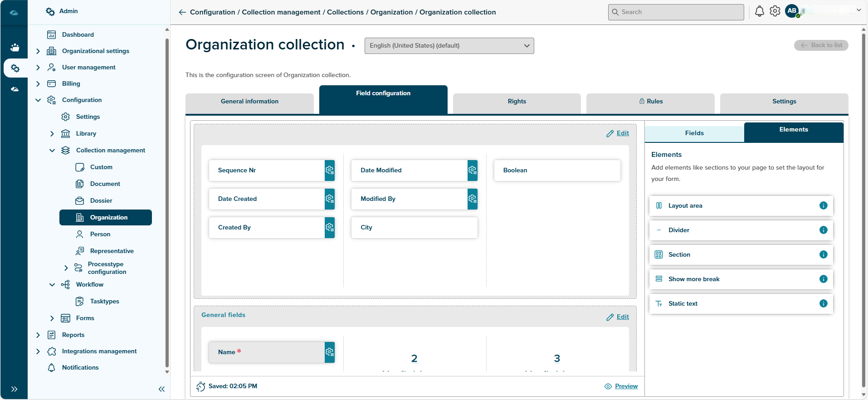This screenshot has width=868, height=400.
Task: Expand the Organizational settings tree item
Action: (x=38, y=51)
